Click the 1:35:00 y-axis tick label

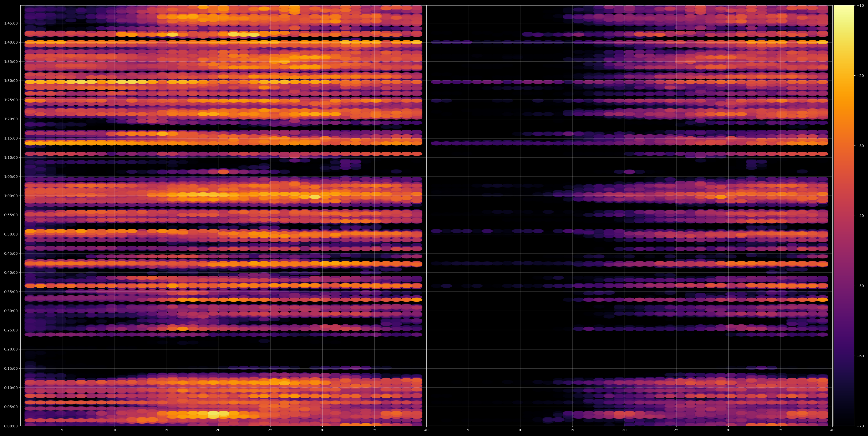(x=11, y=61)
